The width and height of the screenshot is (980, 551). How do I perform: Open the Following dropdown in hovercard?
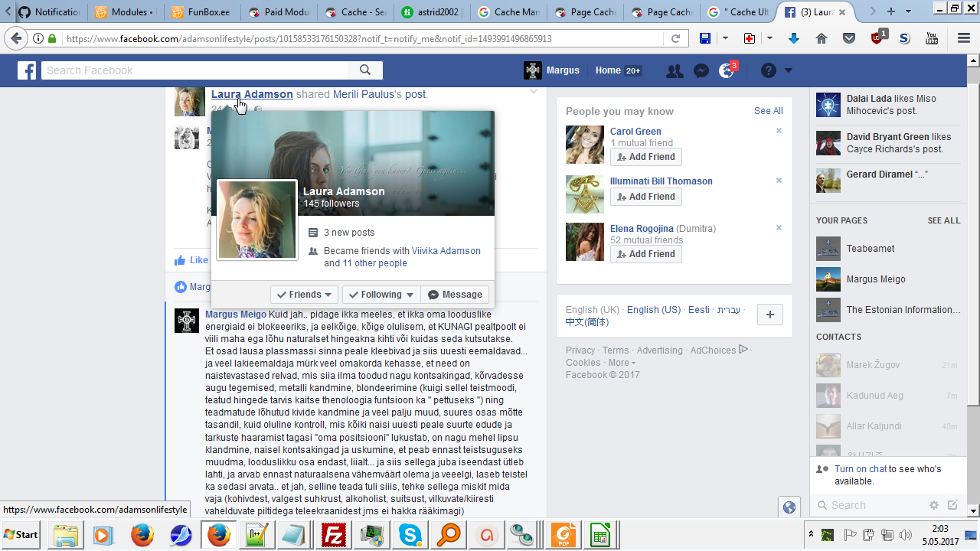pos(381,295)
